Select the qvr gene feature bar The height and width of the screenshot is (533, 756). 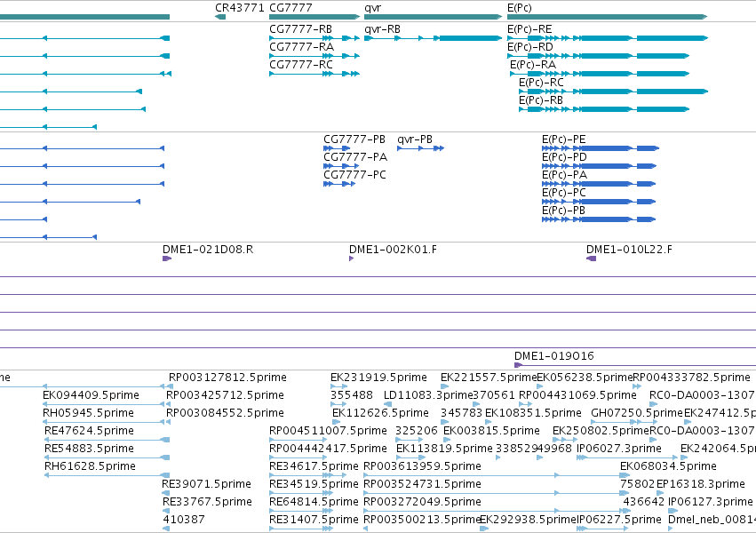[x=433, y=17]
